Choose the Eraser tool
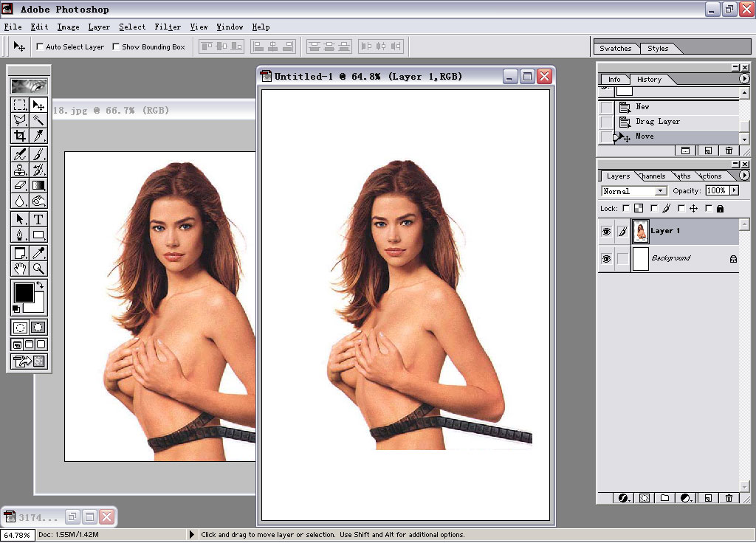Image resolution: width=756 pixels, height=543 pixels. pyautogui.click(x=20, y=185)
